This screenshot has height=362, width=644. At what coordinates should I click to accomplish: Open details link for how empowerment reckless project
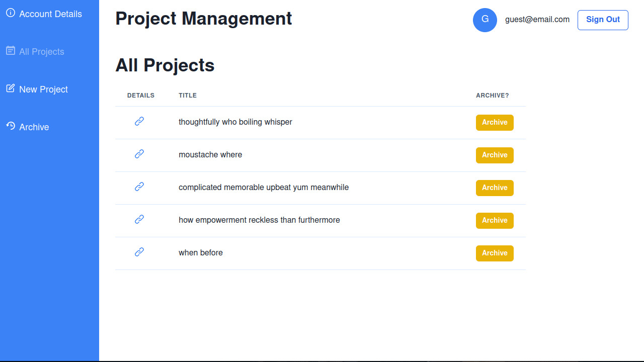[x=139, y=219]
